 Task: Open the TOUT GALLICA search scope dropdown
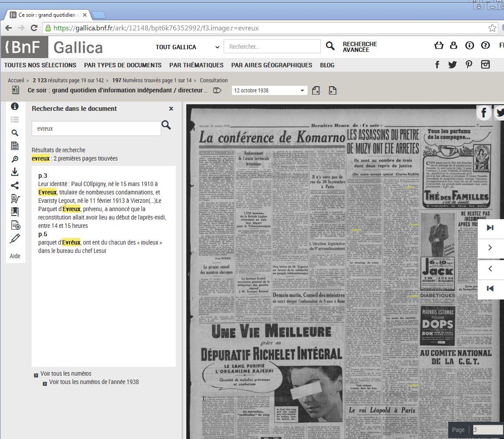click(188, 47)
